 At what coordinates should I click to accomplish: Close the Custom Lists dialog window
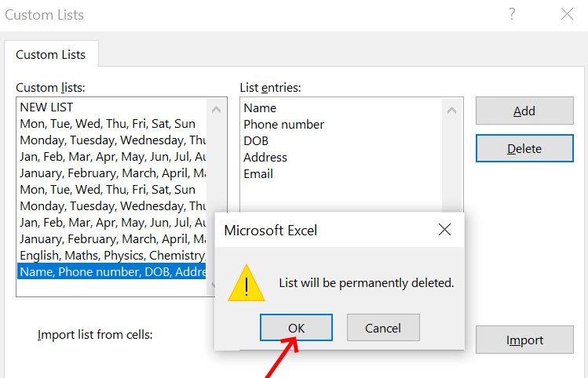tap(567, 14)
